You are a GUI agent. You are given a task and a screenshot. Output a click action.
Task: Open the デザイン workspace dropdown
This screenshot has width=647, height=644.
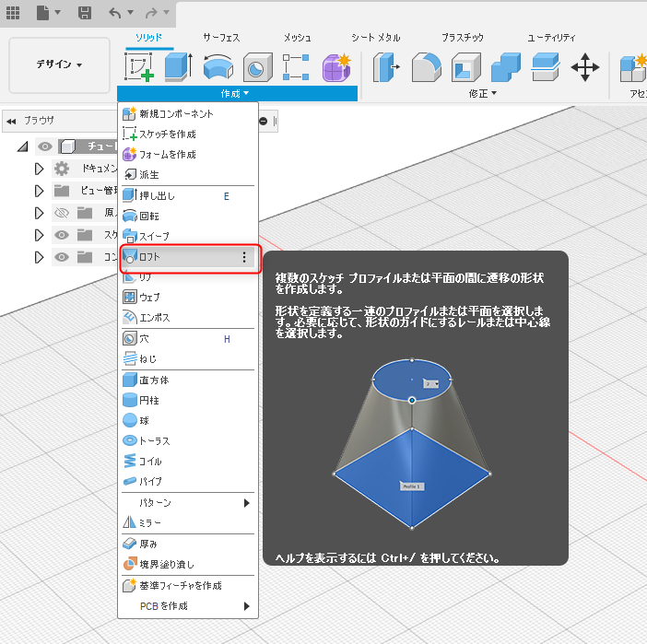(x=59, y=64)
